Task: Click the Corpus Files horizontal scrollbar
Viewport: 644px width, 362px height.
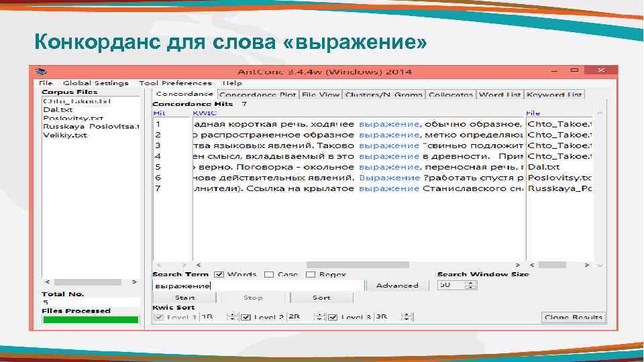Action: click(x=88, y=282)
